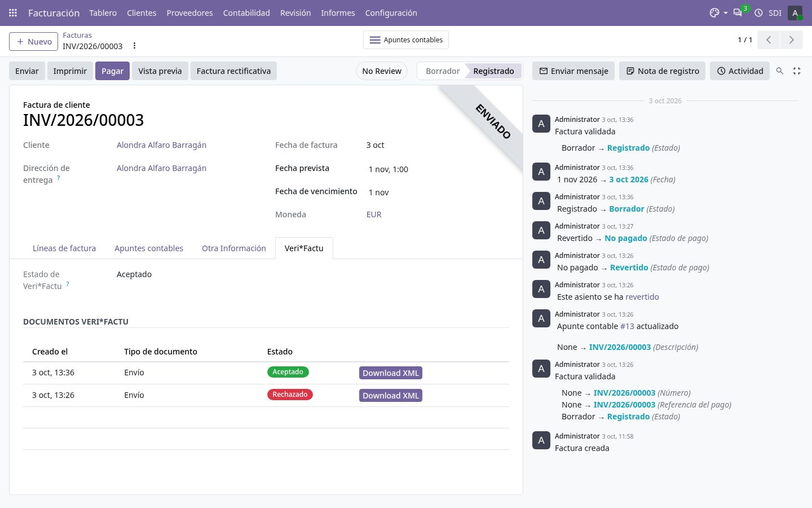The width and height of the screenshot is (812, 508).
Task: Open the Contabilidad menu
Action: coord(246,12)
